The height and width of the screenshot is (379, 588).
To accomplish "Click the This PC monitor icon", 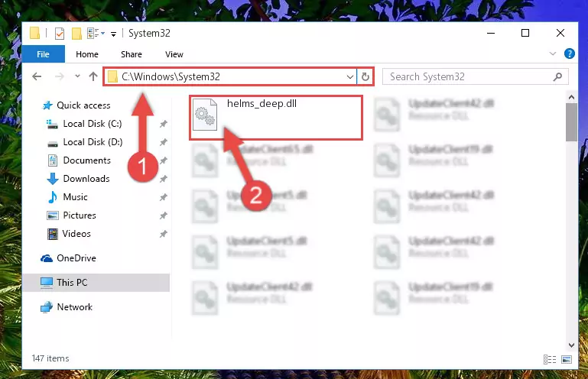I will [x=47, y=283].
